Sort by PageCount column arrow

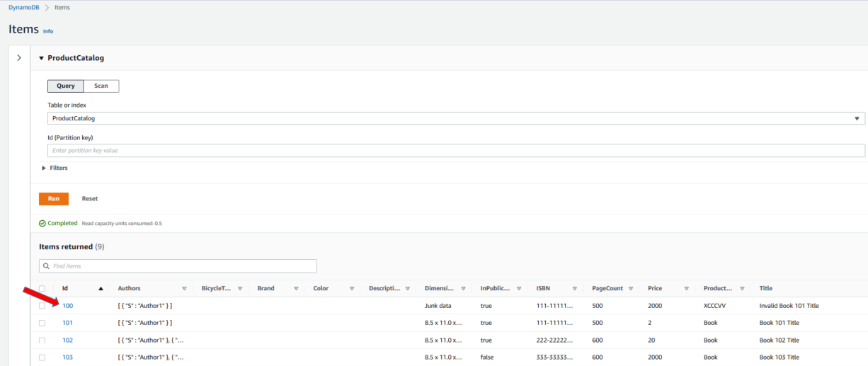[x=631, y=289]
